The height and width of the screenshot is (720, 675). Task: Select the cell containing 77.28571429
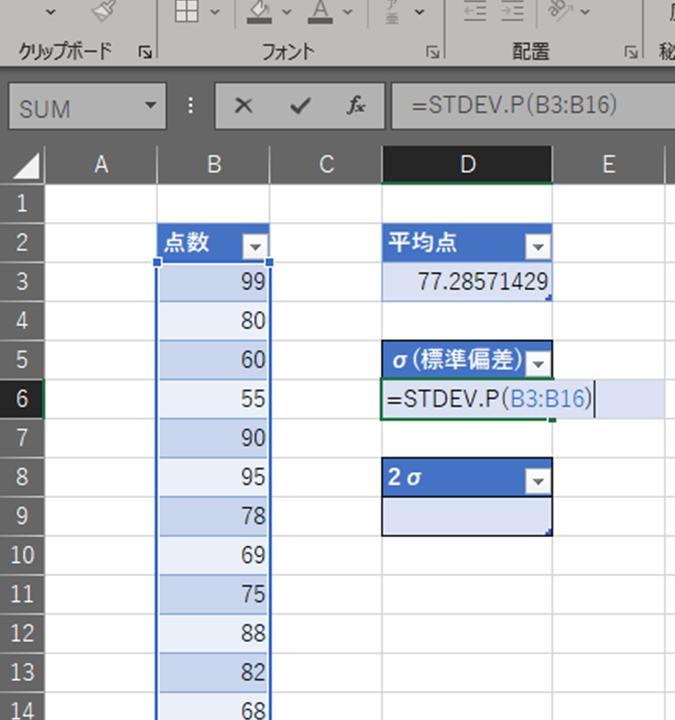[x=466, y=284]
